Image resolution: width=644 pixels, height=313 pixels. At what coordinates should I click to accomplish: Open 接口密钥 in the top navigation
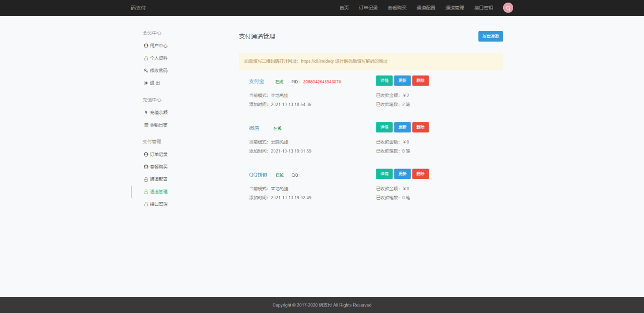click(x=484, y=8)
